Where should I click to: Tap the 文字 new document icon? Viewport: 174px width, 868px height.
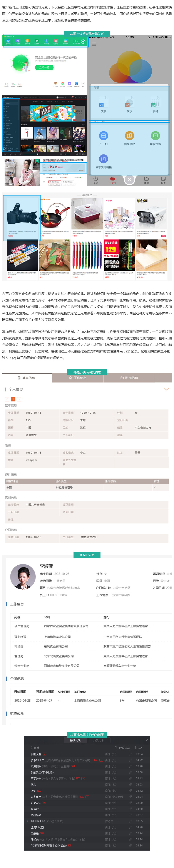[x=103, y=102]
